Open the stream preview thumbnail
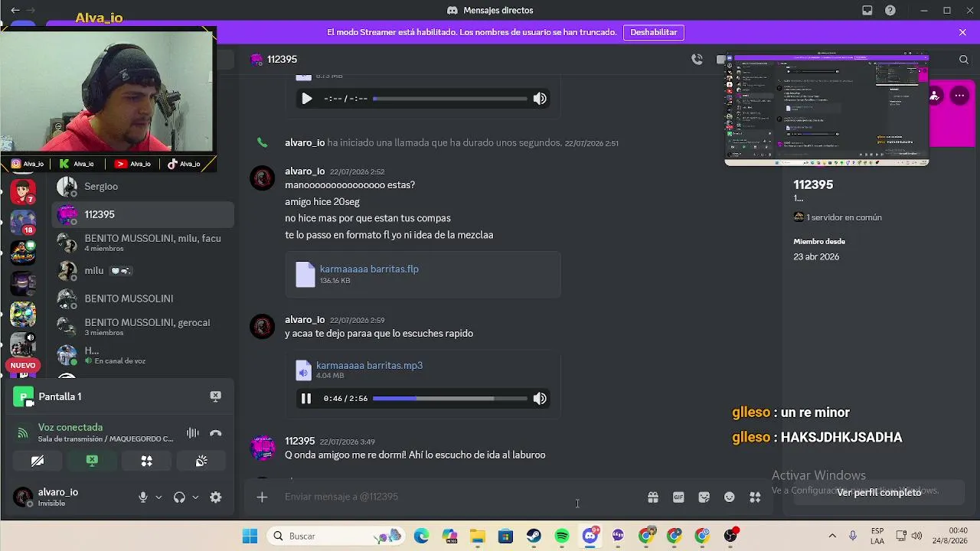Screen dimensions: 980x551 827,109
